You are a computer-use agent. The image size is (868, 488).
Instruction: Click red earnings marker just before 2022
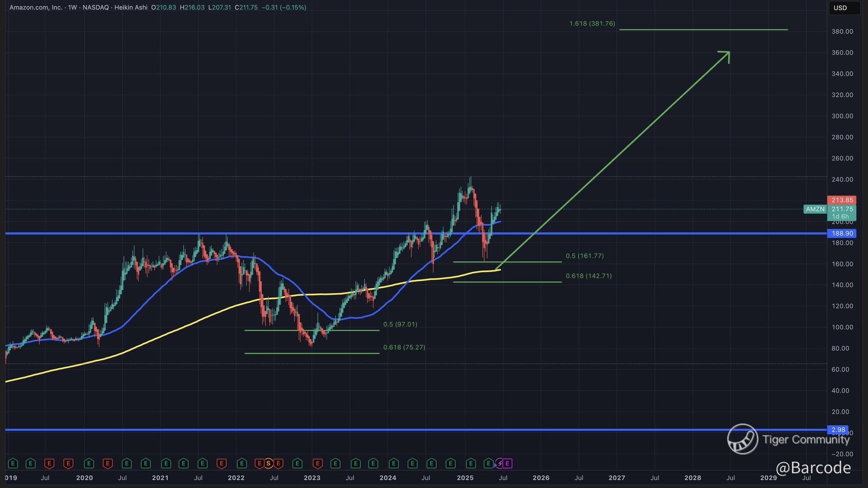click(221, 463)
